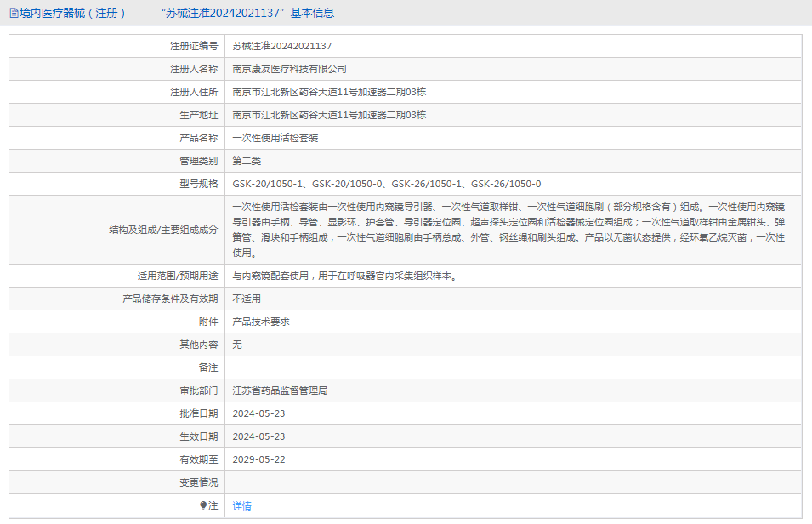
Task: Click the 批准日期 value 2024-05-23
Action: click(x=259, y=413)
